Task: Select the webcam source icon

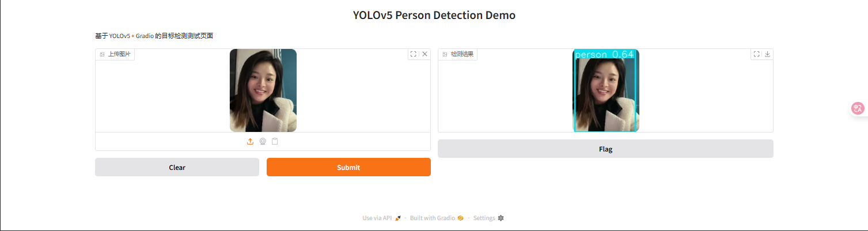Action: (263, 142)
